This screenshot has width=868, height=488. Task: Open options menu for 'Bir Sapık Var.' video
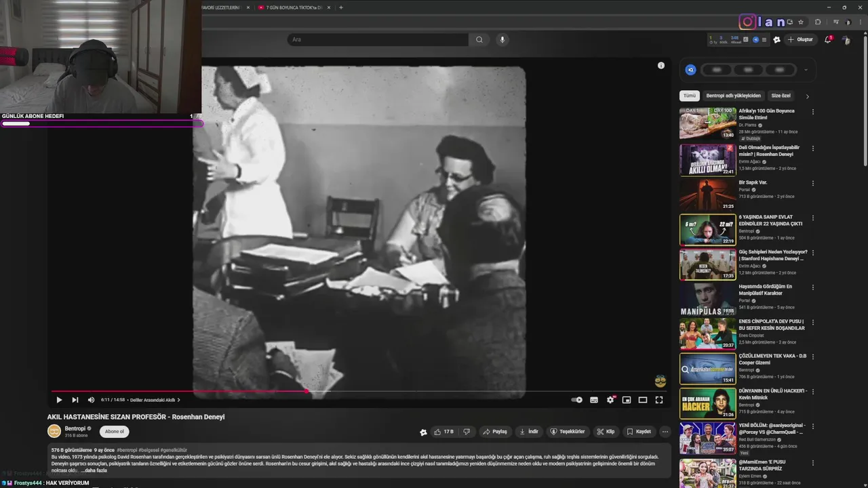point(813,183)
